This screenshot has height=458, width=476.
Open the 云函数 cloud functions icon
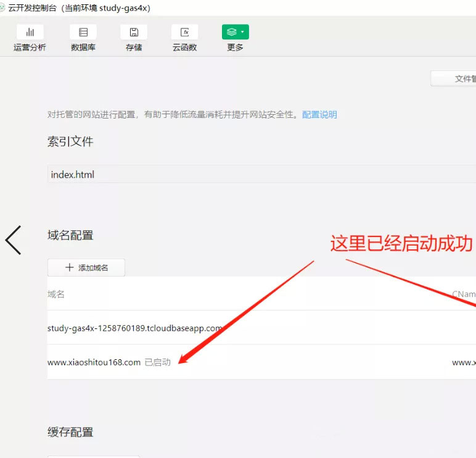tap(184, 32)
